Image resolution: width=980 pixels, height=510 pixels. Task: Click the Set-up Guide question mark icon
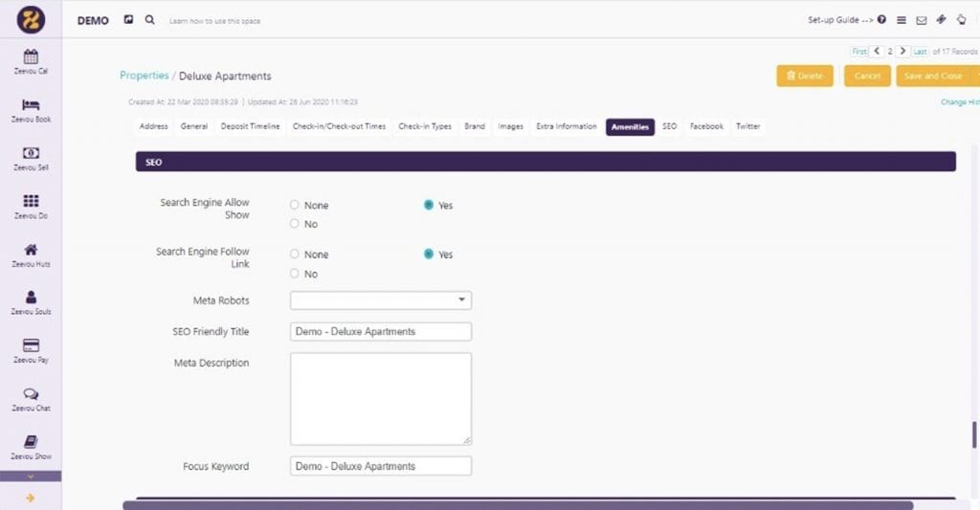tap(881, 19)
